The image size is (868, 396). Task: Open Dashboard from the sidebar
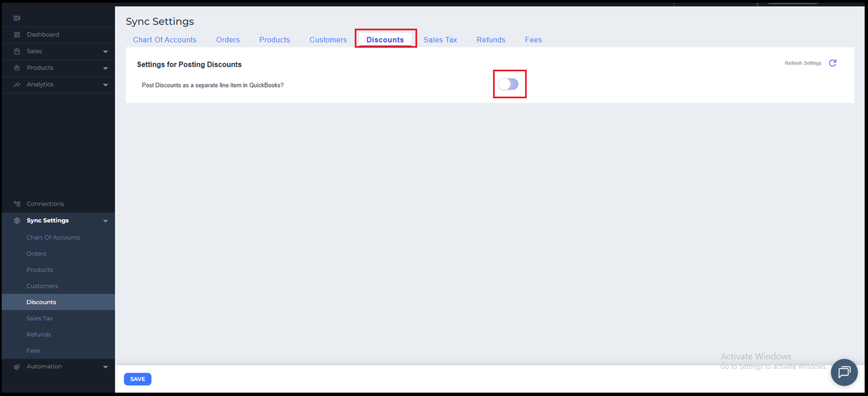click(x=43, y=35)
